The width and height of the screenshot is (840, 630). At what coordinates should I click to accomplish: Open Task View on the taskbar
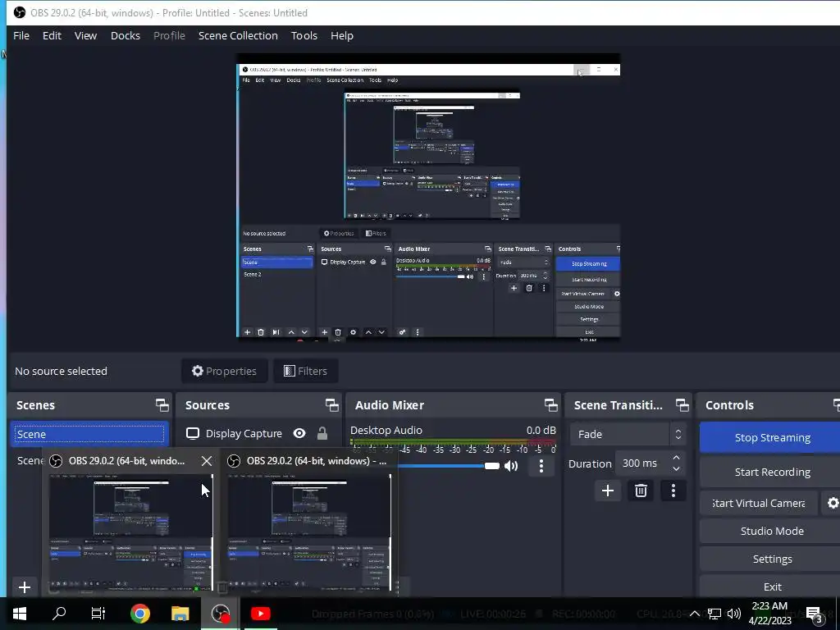(98, 614)
